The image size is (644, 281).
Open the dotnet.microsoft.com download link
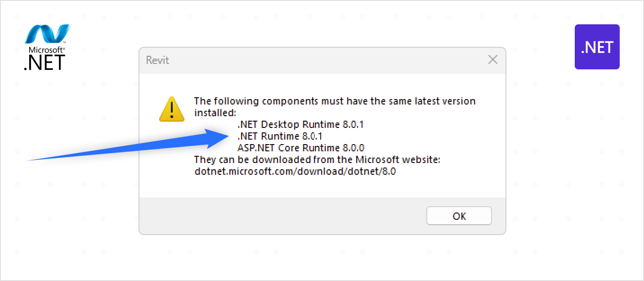(295, 171)
